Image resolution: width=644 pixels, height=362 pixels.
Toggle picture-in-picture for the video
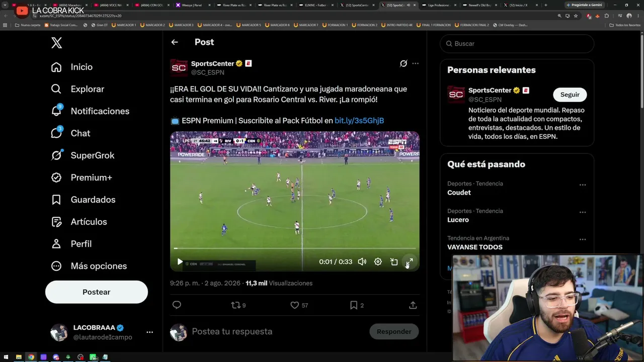pyautogui.click(x=394, y=262)
